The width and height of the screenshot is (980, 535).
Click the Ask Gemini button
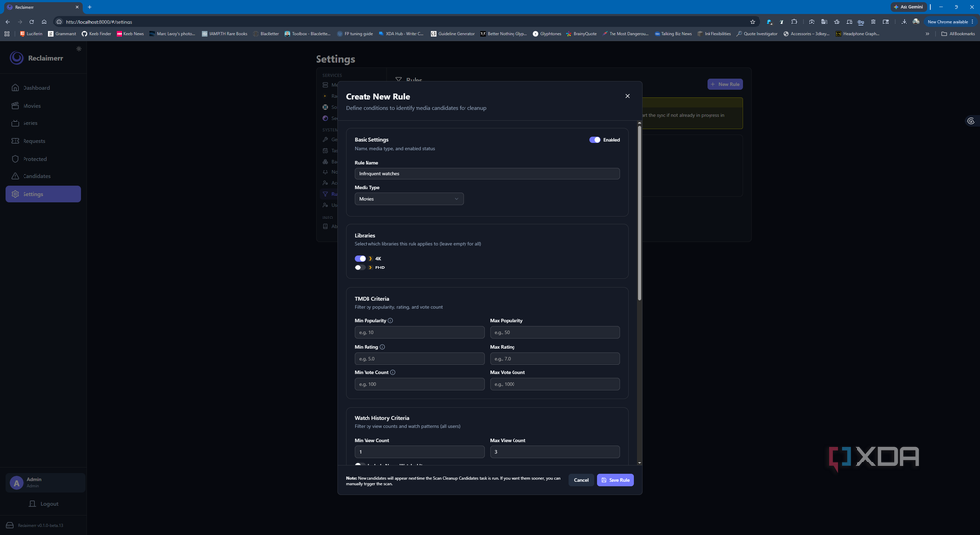pos(908,7)
